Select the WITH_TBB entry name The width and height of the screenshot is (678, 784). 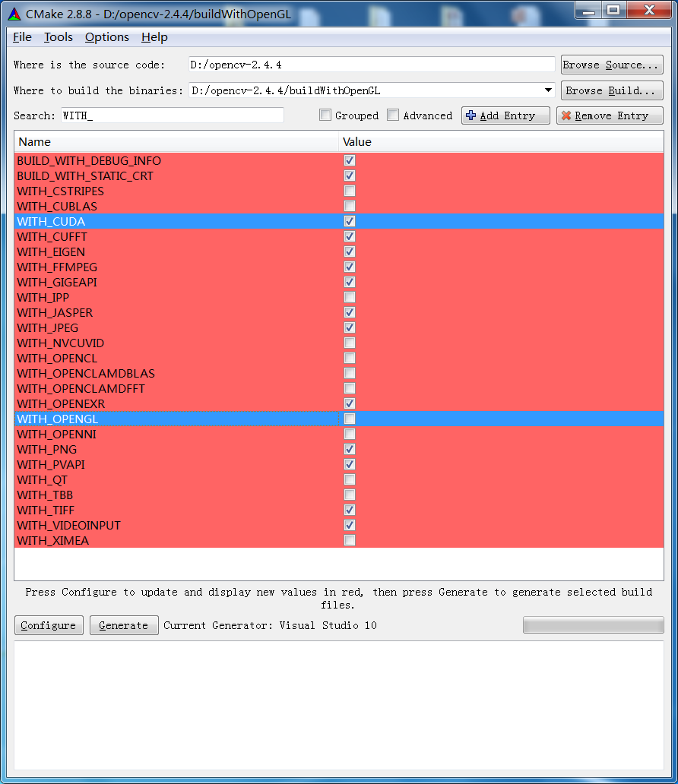(x=45, y=495)
